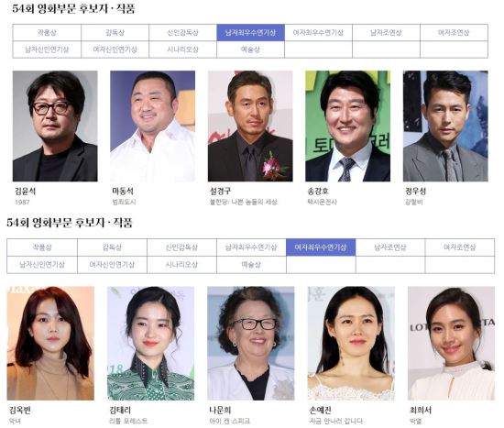Select the photo captioned 나문희
Image resolution: width=504 pixels, height=428 pixels.
251,344
